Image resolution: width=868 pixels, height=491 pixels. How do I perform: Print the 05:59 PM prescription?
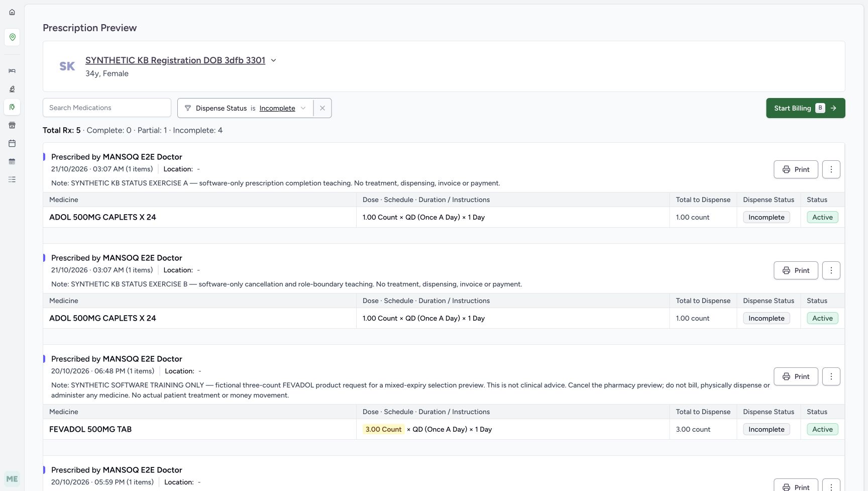(796, 485)
